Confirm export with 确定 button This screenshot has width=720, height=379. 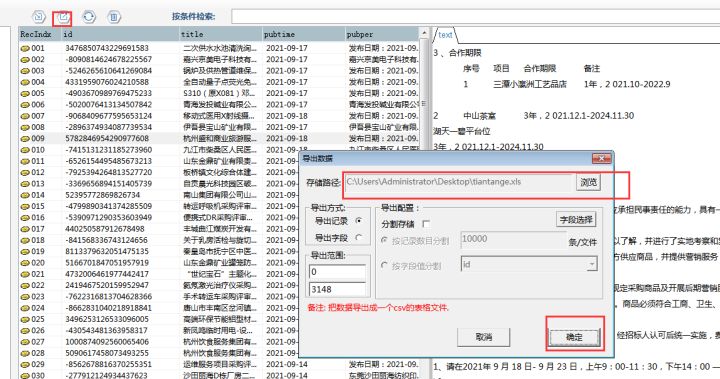[x=574, y=337]
